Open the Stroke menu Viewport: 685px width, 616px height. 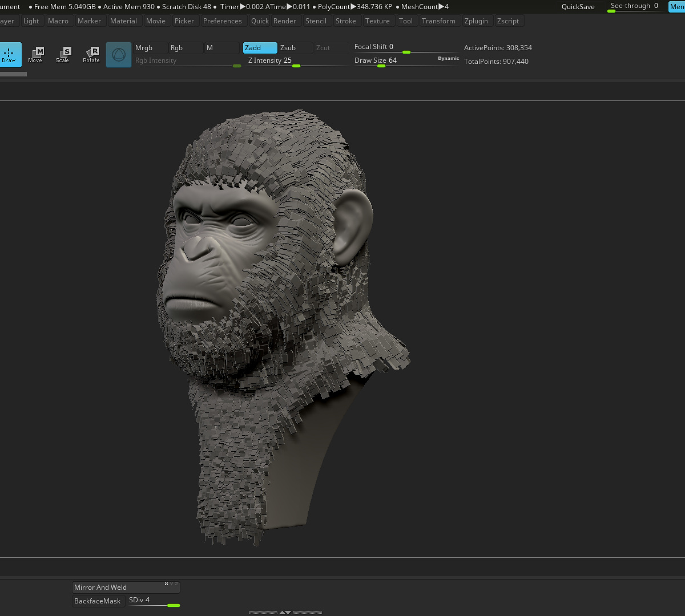coord(346,21)
